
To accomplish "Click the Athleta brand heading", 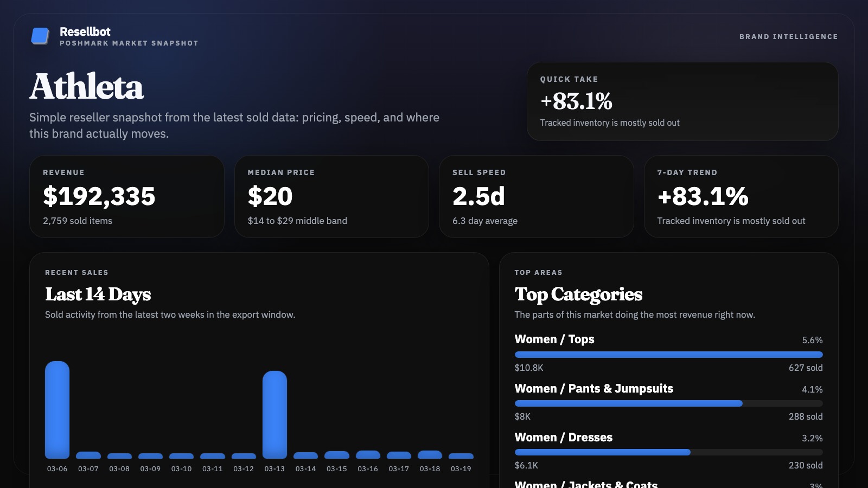I will tap(87, 87).
